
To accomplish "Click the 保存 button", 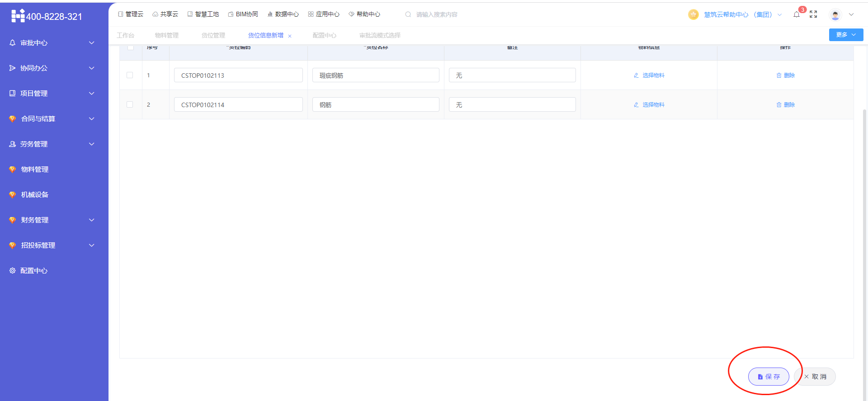I will click(769, 377).
